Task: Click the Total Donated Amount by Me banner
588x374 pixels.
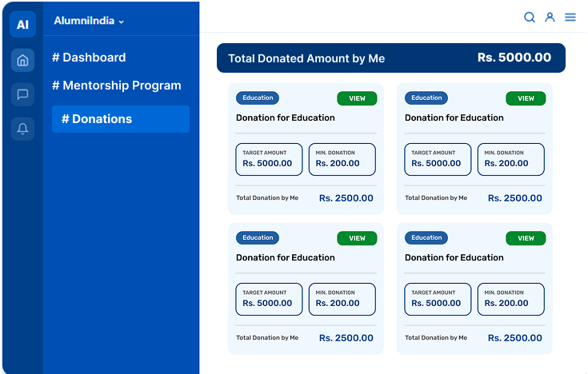Action: pyautogui.click(x=390, y=58)
